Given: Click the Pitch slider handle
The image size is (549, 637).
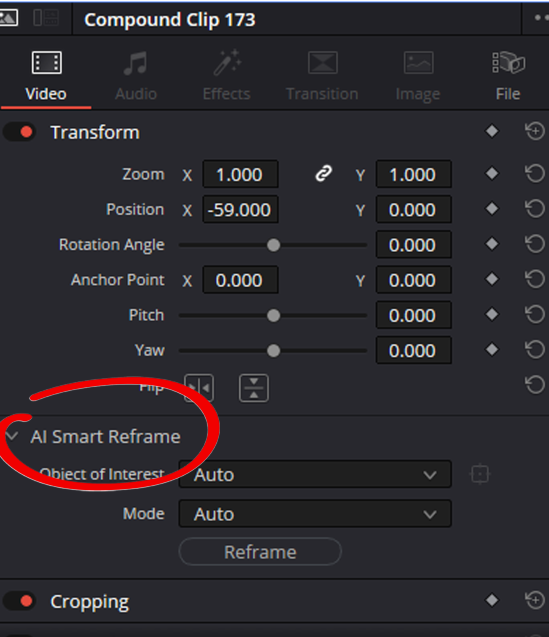Looking at the screenshot, I should [x=273, y=316].
